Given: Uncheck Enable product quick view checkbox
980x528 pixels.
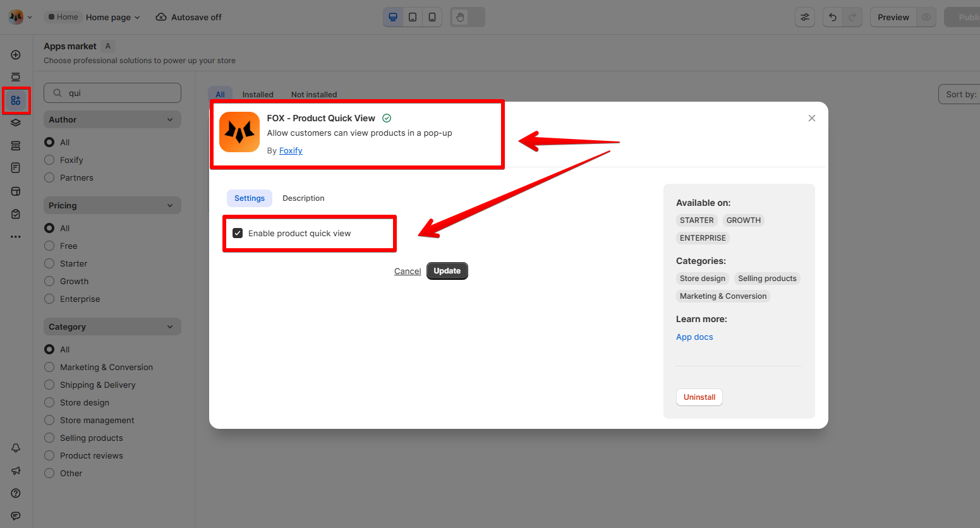Looking at the screenshot, I should pyautogui.click(x=238, y=233).
